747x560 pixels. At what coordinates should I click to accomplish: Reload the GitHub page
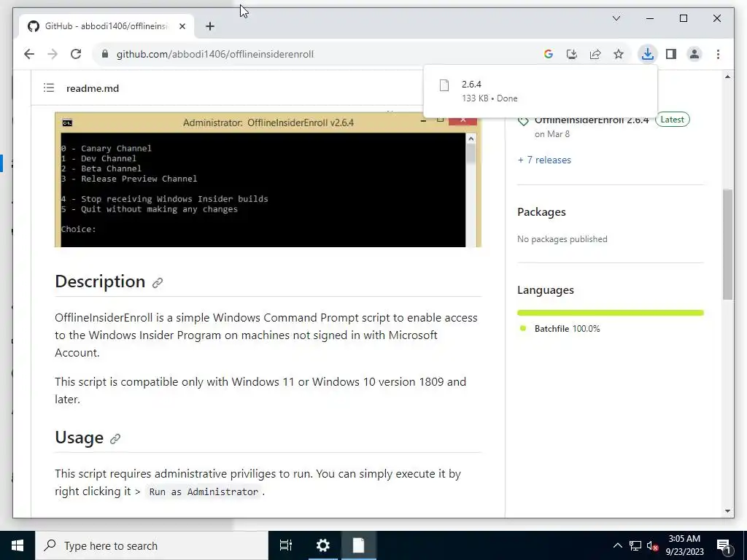(x=76, y=54)
